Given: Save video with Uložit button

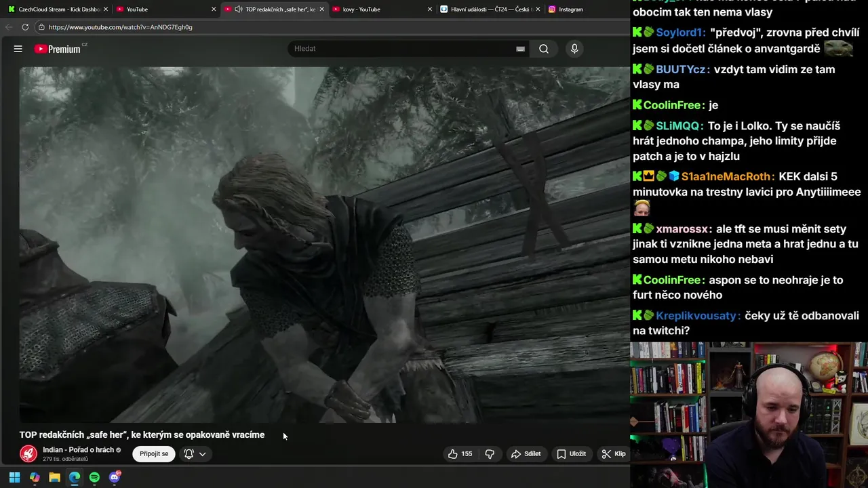Looking at the screenshot, I should 572,454.
